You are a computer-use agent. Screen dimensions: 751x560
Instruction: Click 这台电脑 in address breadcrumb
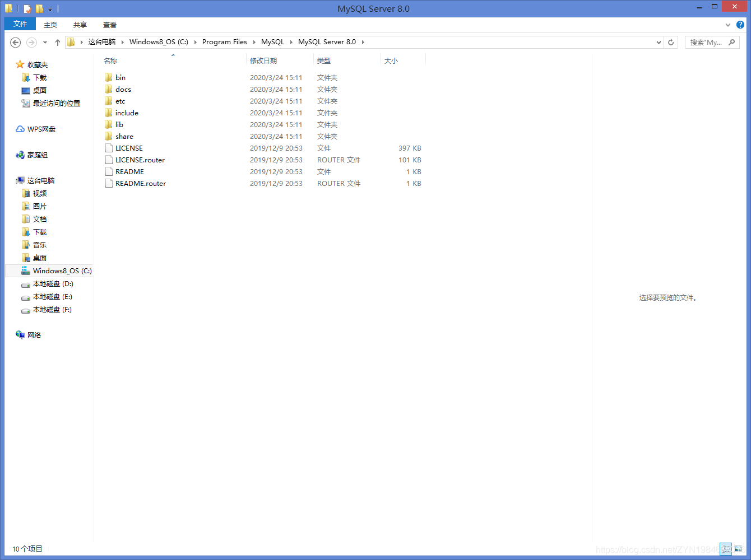tap(102, 42)
